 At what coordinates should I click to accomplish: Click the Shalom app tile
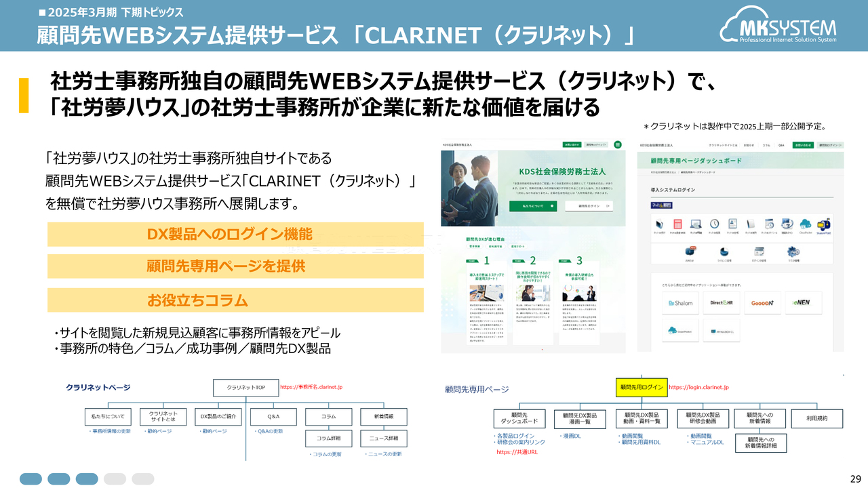point(679,303)
